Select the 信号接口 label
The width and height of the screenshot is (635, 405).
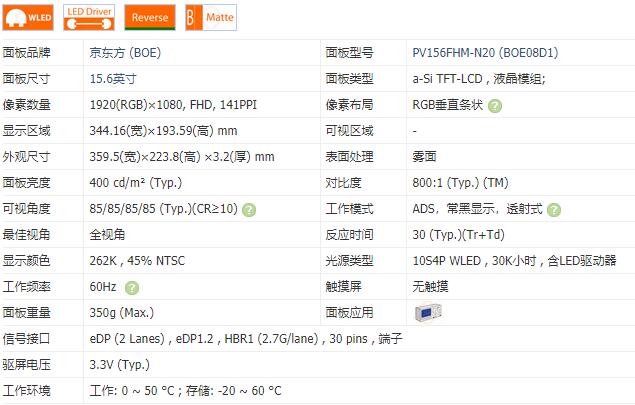[x=26, y=339]
